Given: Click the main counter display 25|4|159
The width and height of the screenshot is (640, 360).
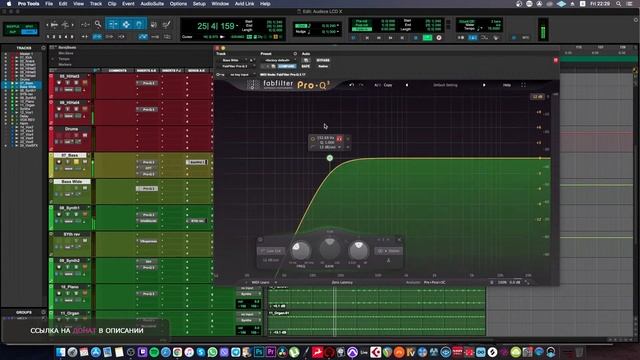Looking at the screenshot, I should tap(216, 26).
